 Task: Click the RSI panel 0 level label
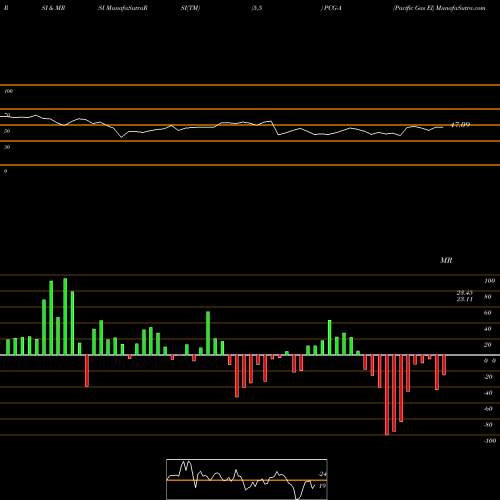[5, 171]
